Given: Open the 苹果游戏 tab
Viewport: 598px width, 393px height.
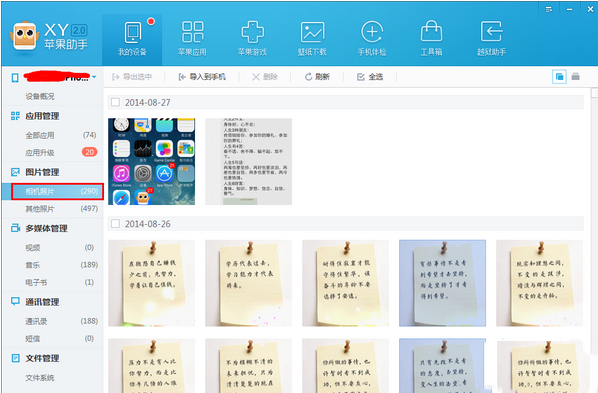Looking at the screenshot, I should pos(252,40).
